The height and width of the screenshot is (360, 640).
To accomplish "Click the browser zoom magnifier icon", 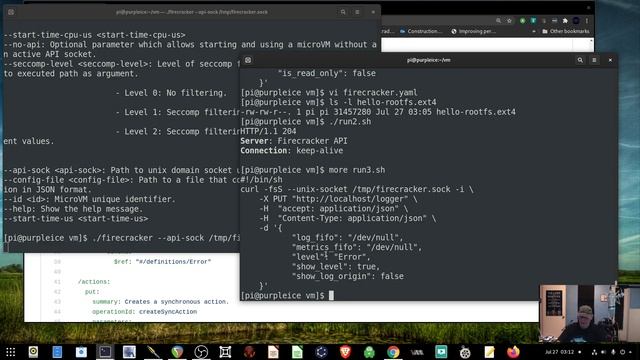I will tap(498, 20).
